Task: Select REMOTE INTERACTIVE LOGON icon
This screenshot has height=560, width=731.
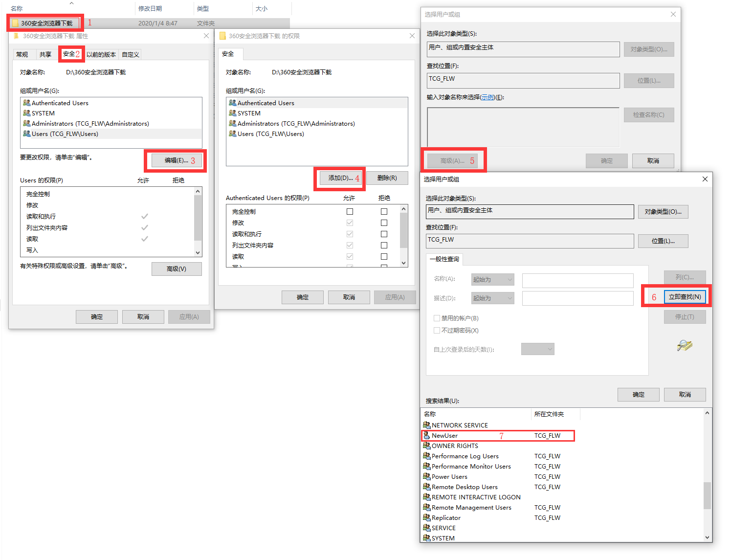Action: (427, 497)
